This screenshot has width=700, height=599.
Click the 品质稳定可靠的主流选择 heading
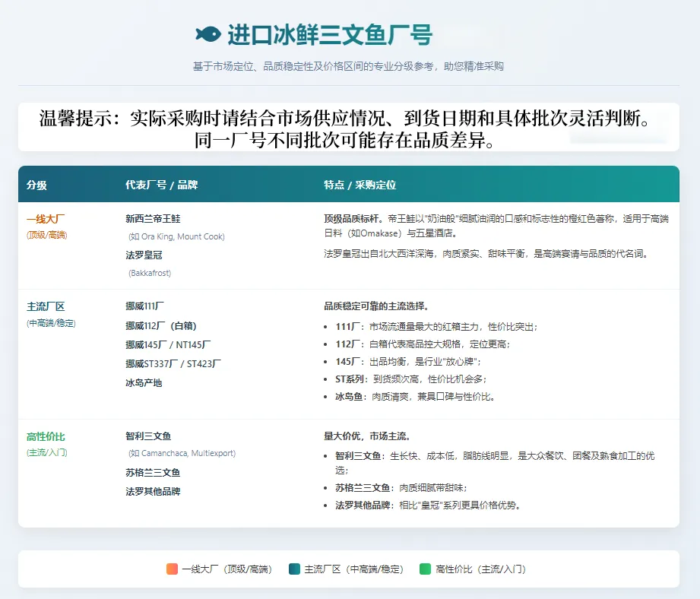pyautogui.click(x=376, y=306)
